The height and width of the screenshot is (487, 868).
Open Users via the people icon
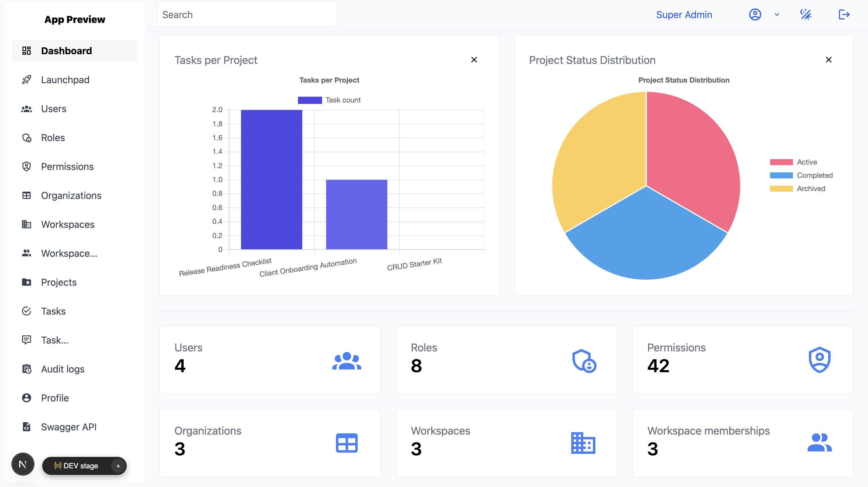(27, 108)
